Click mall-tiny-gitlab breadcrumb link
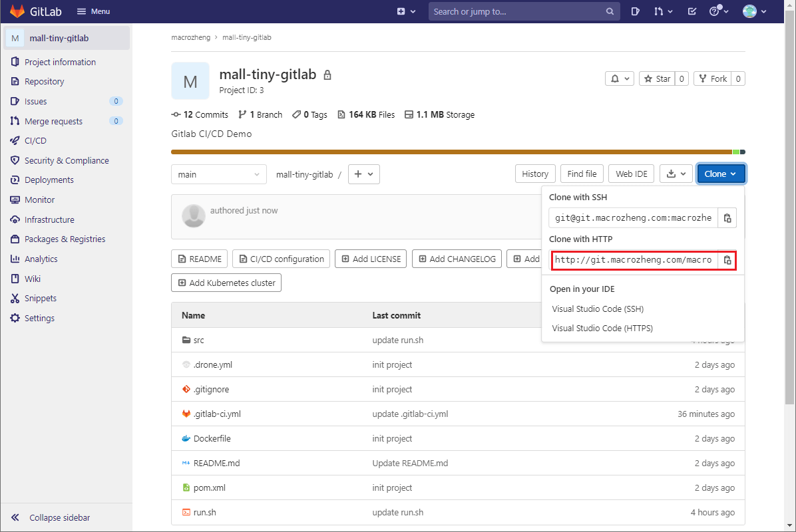This screenshot has width=796, height=532. click(247, 37)
